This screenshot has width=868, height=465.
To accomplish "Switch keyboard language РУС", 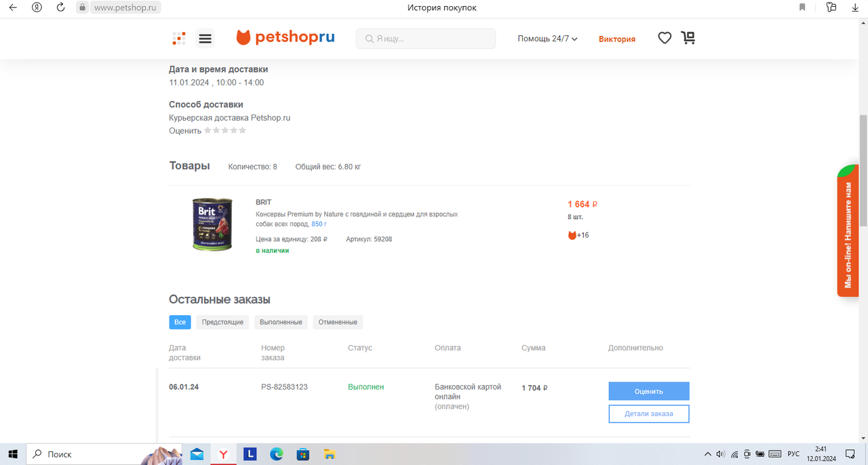I will (793, 454).
